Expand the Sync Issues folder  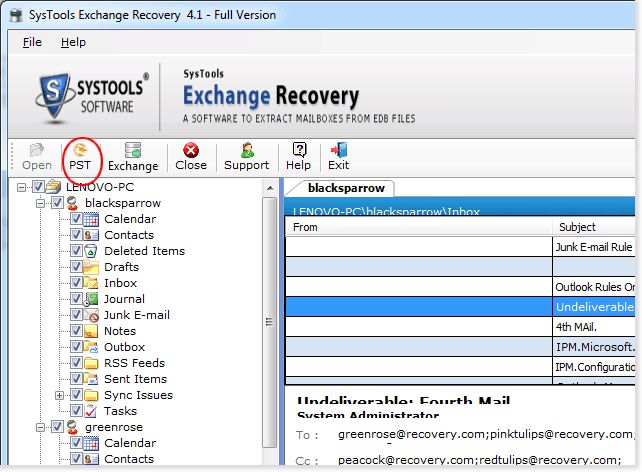[x=60, y=395]
